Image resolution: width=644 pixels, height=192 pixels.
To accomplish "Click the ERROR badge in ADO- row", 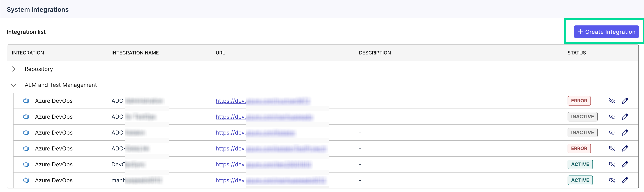I will [x=579, y=148].
